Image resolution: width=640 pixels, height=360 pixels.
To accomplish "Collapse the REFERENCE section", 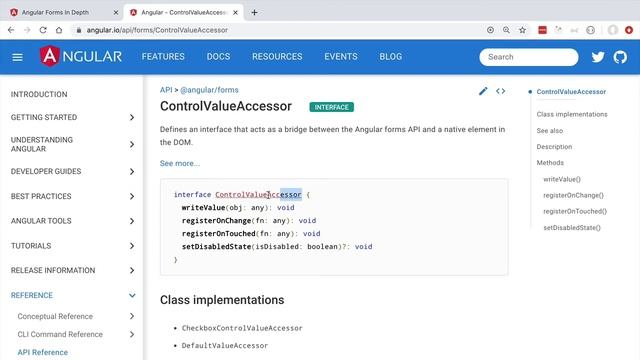I will pos(73,295).
